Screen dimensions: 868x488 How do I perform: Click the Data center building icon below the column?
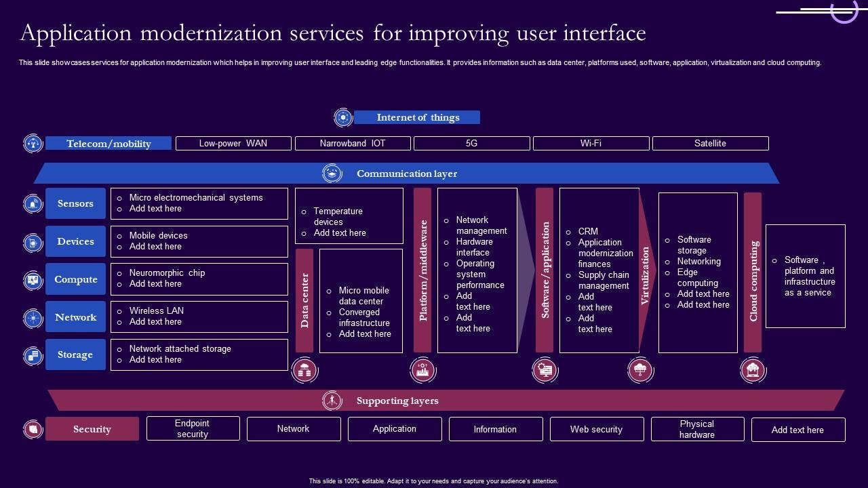[x=304, y=370]
